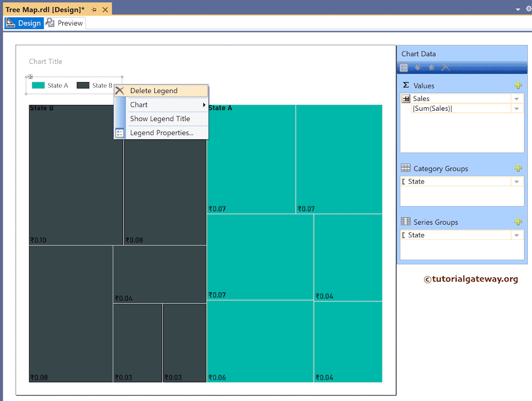
Task: Add a Series Groups field plus icon
Action: [518, 222]
